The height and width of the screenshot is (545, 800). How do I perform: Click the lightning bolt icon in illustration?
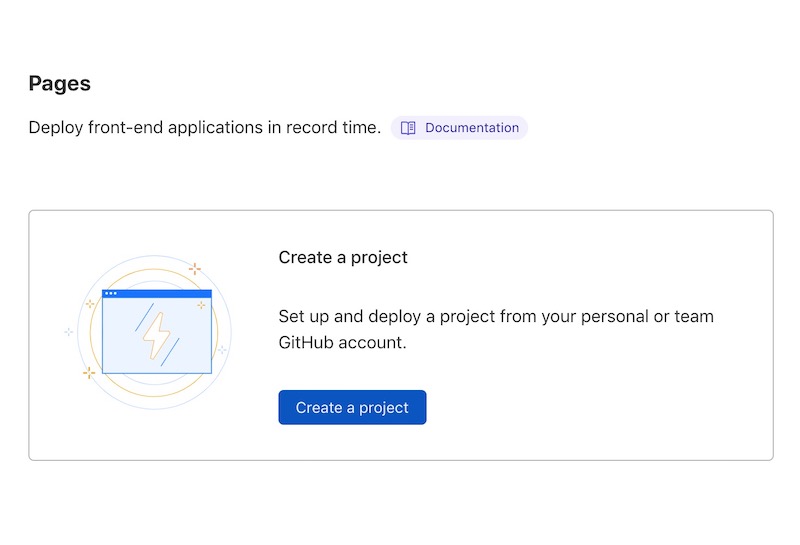click(x=156, y=336)
